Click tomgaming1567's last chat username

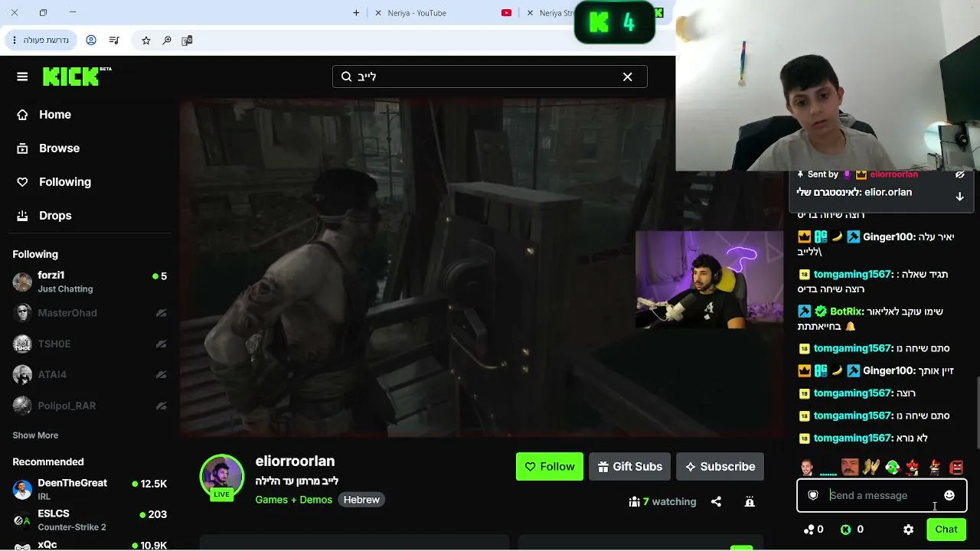point(852,438)
